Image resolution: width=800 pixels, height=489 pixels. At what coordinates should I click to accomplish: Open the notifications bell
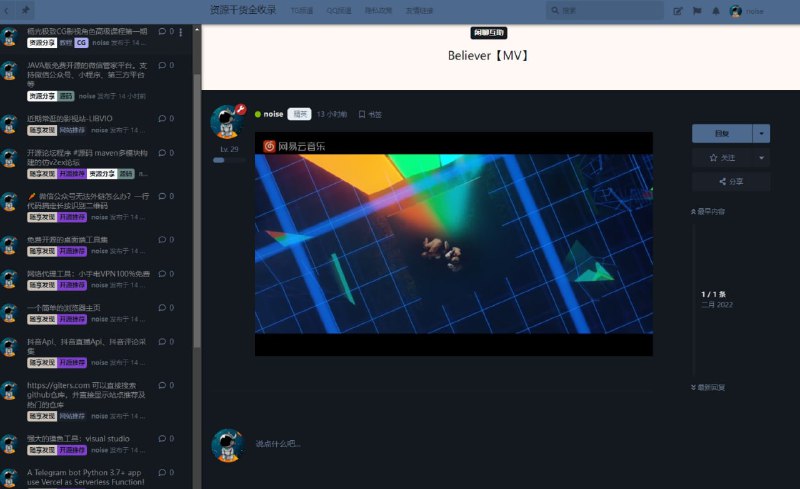pyautogui.click(x=716, y=11)
